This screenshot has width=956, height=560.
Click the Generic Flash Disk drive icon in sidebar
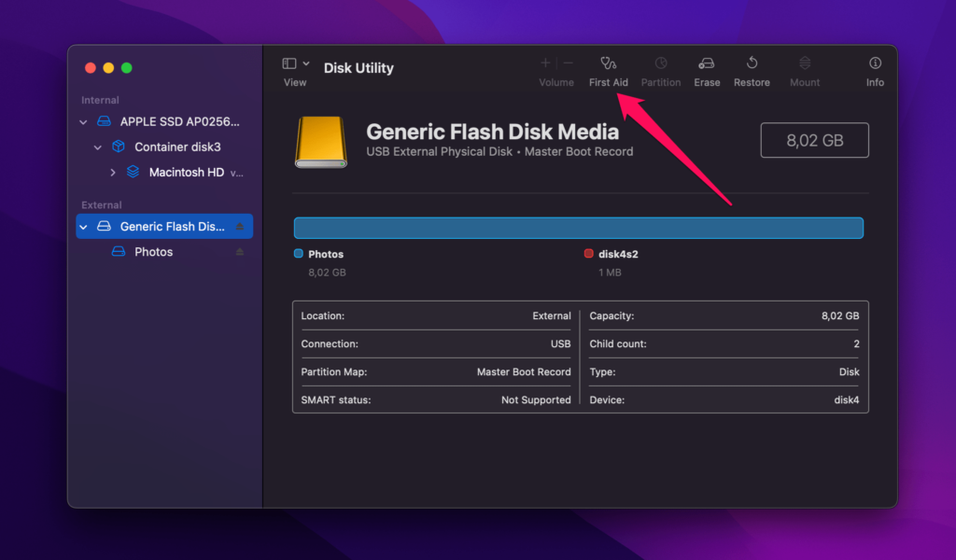click(x=105, y=226)
